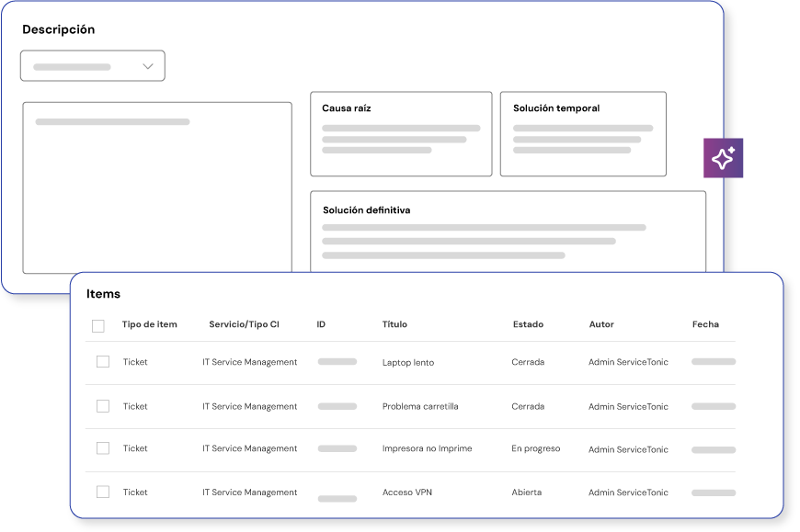
Task: Click inside the large Descripción text area
Action: [x=157, y=187]
